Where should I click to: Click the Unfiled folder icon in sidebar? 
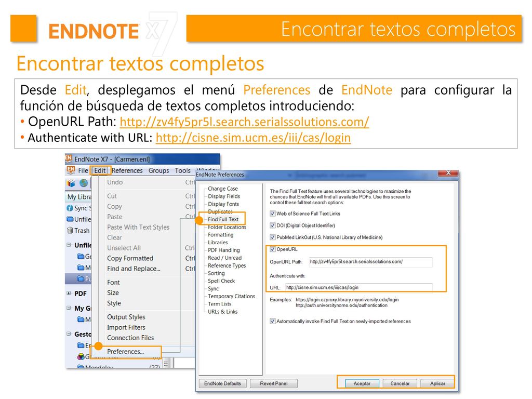[x=70, y=219]
